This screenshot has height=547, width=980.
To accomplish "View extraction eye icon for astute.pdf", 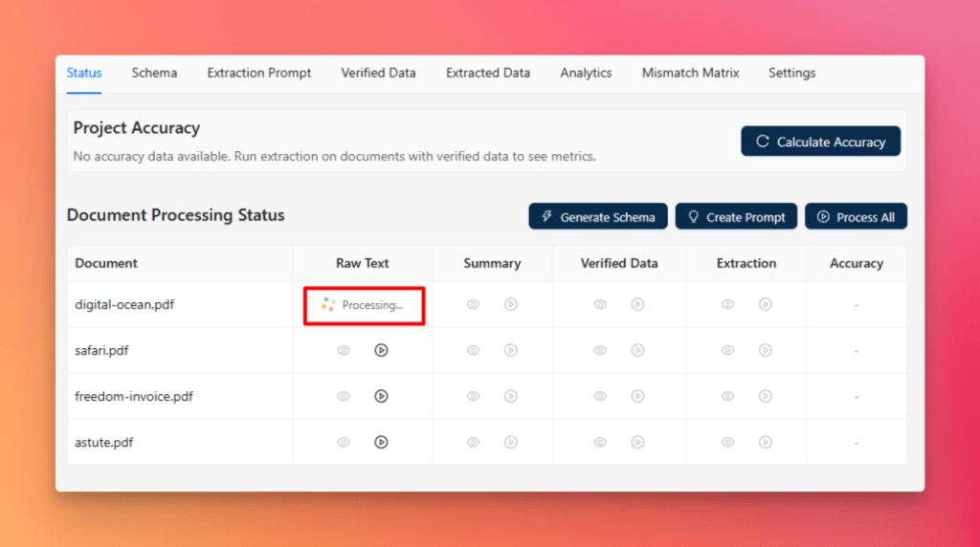I will (728, 443).
